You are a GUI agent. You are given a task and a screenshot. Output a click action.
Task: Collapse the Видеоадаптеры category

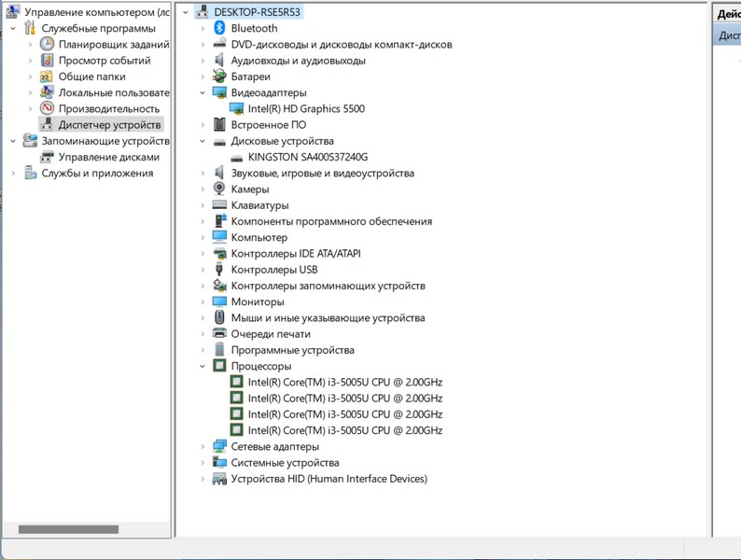(203, 93)
